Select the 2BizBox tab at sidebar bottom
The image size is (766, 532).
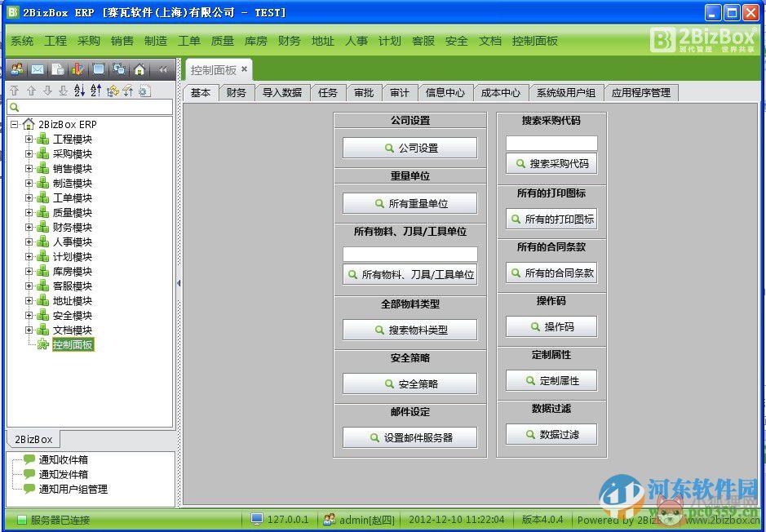click(33, 439)
